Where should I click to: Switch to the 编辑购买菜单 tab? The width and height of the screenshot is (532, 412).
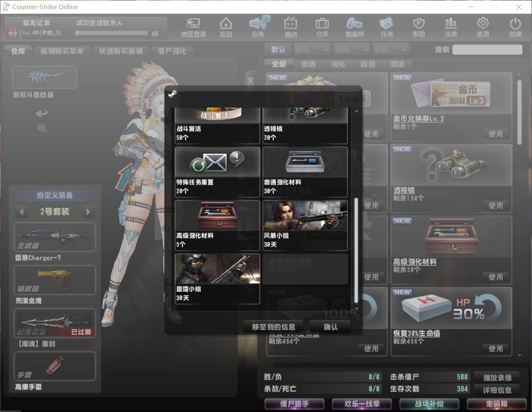[x=62, y=51]
